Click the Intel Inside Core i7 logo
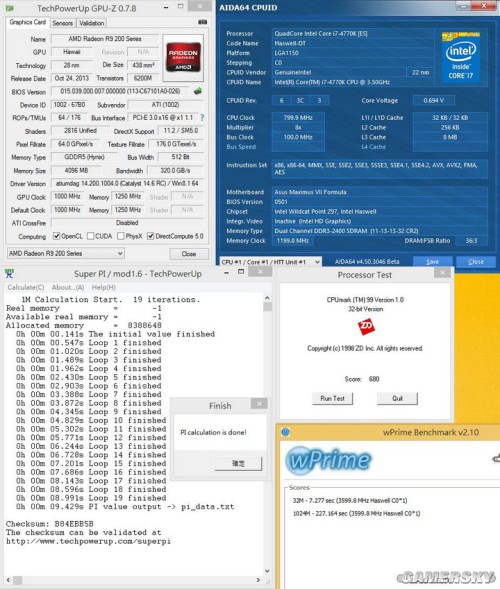 (461, 56)
